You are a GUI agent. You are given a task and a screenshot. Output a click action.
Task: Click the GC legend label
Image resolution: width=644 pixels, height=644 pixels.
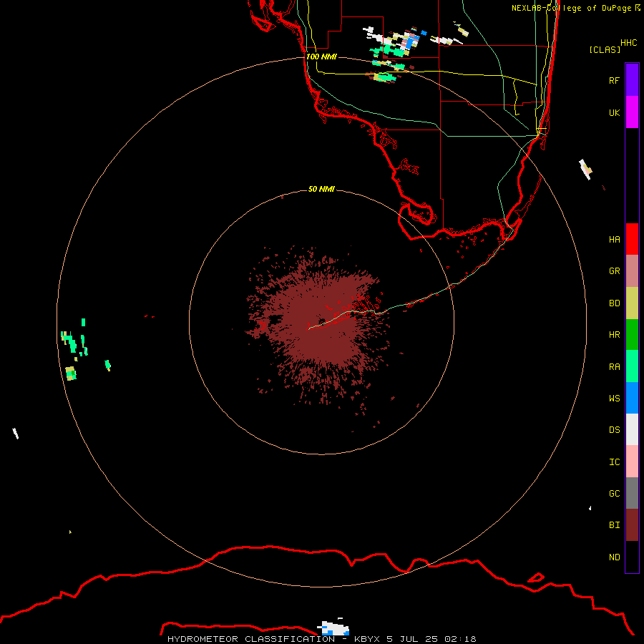(x=614, y=493)
